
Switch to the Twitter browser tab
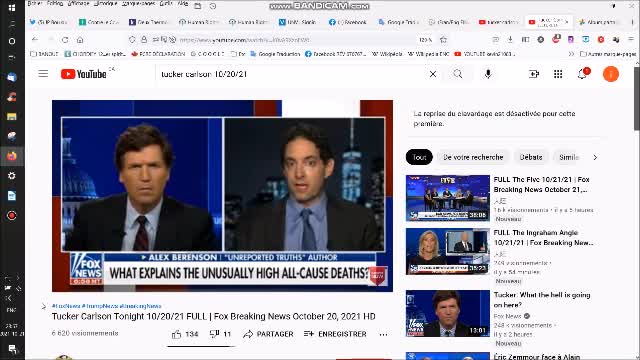coord(48,22)
